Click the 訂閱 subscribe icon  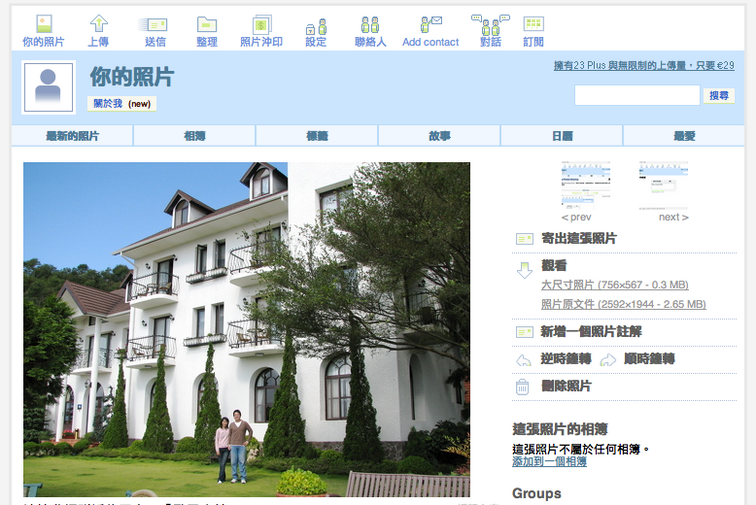tap(533, 24)
